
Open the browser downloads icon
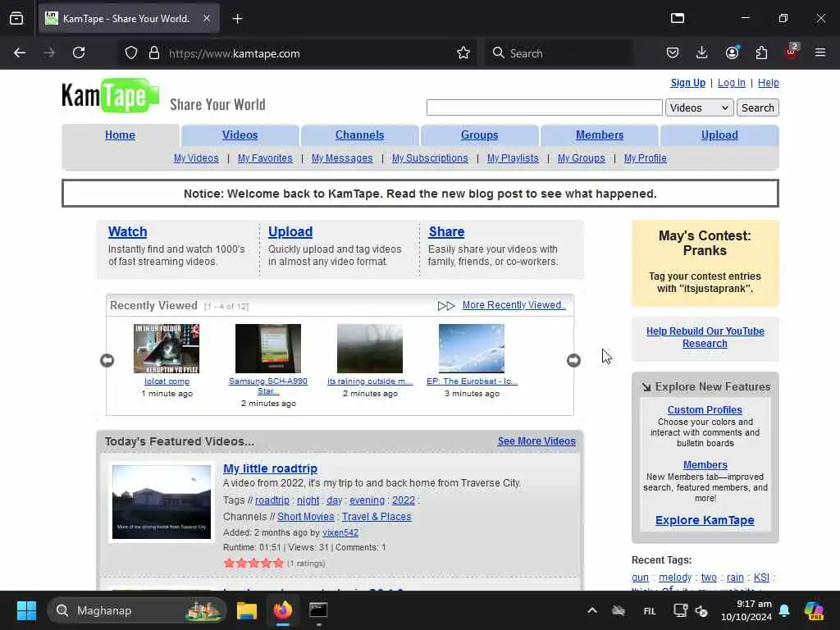coord(702,52)
